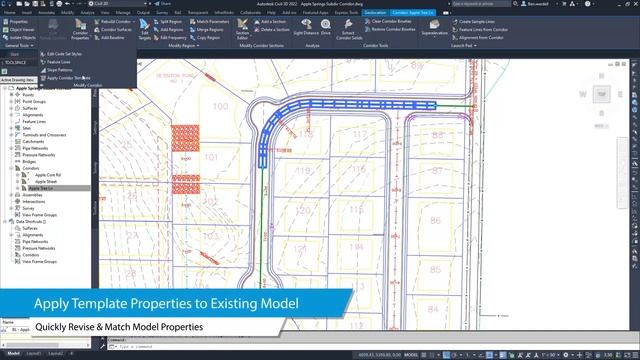Choose Apply Corridor Template in Modify Corridor dropdown
The width and height of the screenshot is (640, 360).
pos(65,78)
